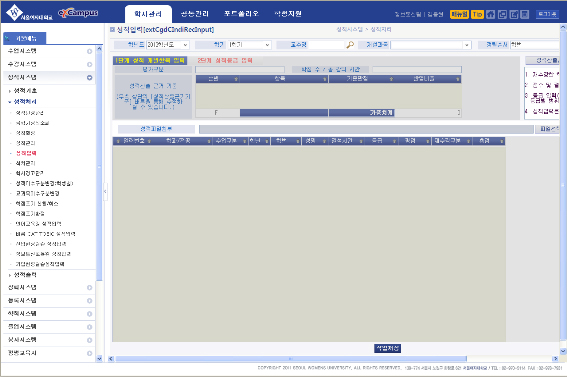Click the 로그아웃 logout button
This screenshot has width=567, height=381.
point(547,14)
